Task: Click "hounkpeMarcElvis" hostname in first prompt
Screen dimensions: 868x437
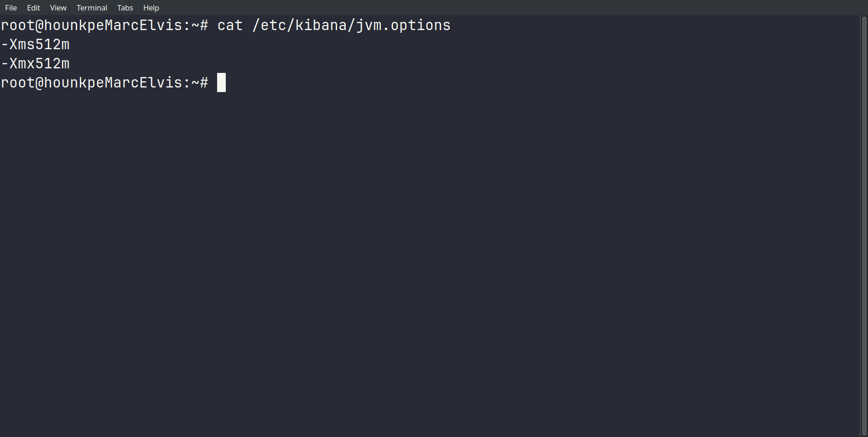Action: (x=113, y=26)
